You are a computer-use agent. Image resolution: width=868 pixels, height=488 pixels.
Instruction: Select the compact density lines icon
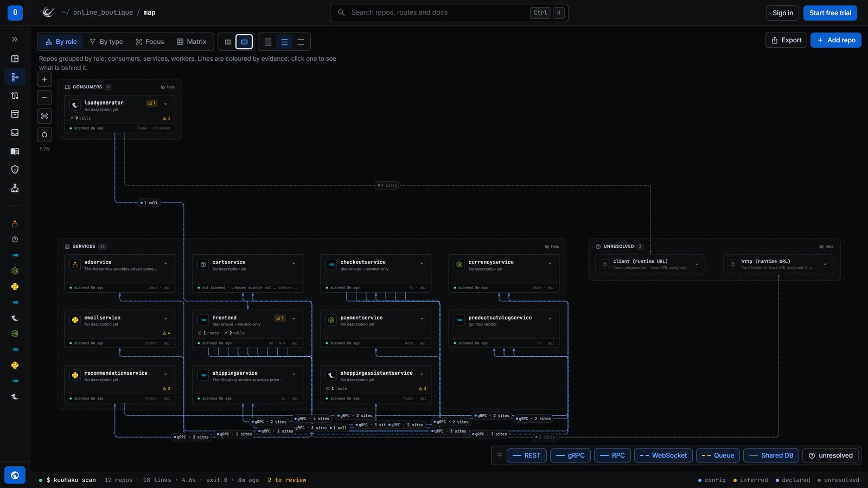pyautogui.click(x=268, y=42)
